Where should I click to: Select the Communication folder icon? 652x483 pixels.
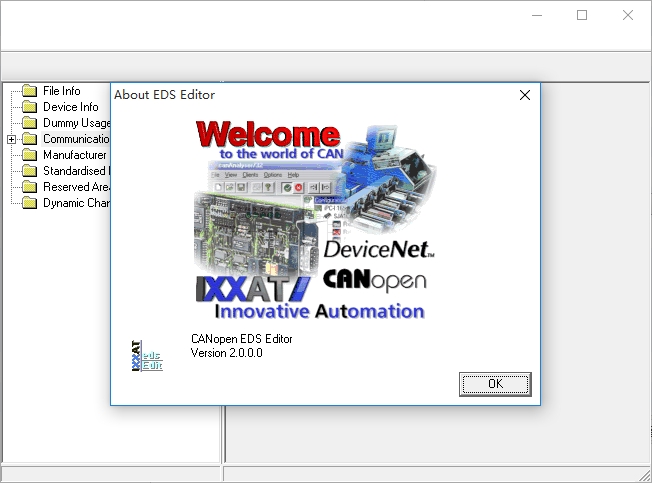(x=30, y=139)
